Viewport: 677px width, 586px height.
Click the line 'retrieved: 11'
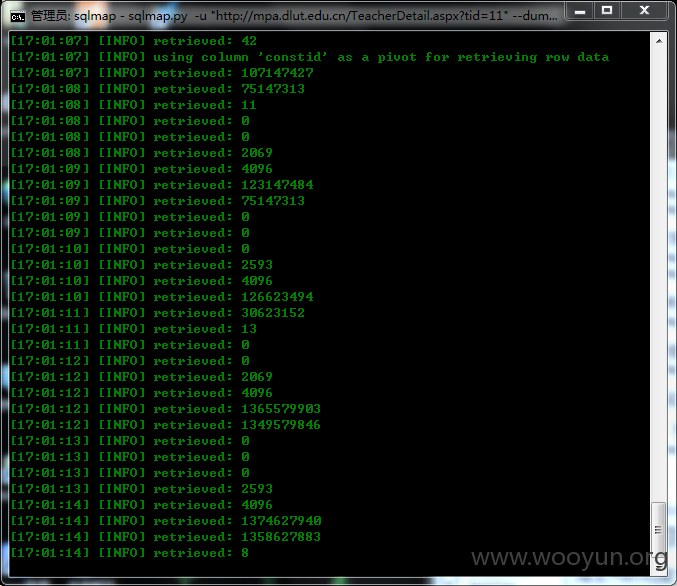(x=133, y=105)
